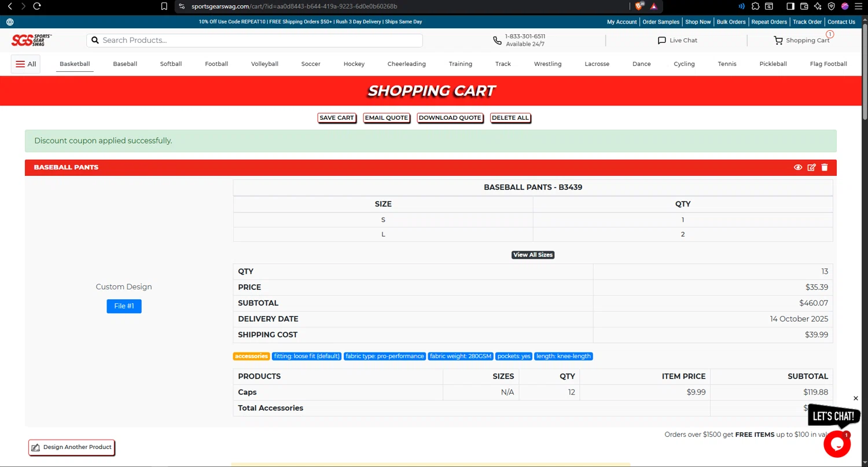This screenshot has height=467, width=868.
Task: Click the Let's Chat speech label
Action: (833, 416)
